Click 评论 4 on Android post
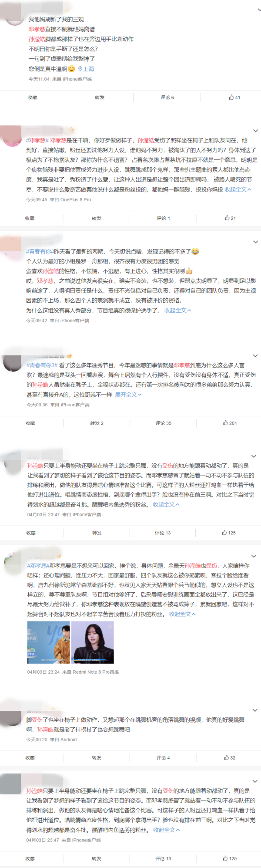The width and height of the screenshot is (261, 868). click(x=163, y=758)
